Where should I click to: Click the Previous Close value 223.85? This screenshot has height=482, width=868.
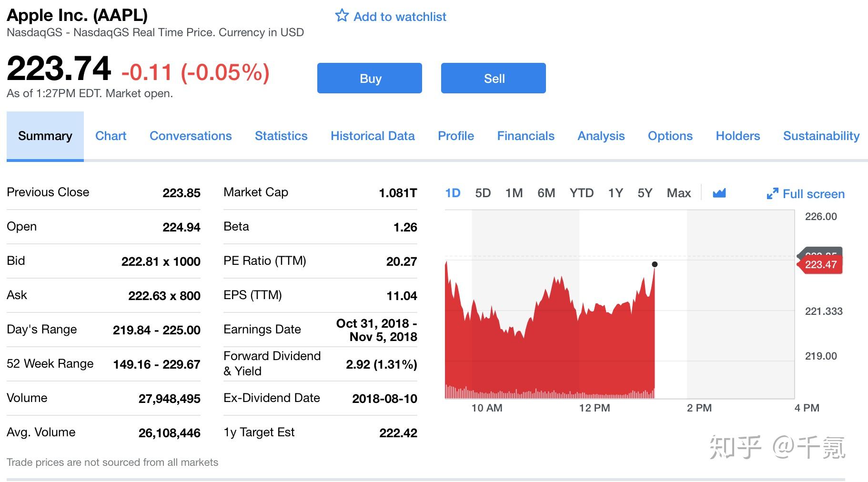pos(182,193)
